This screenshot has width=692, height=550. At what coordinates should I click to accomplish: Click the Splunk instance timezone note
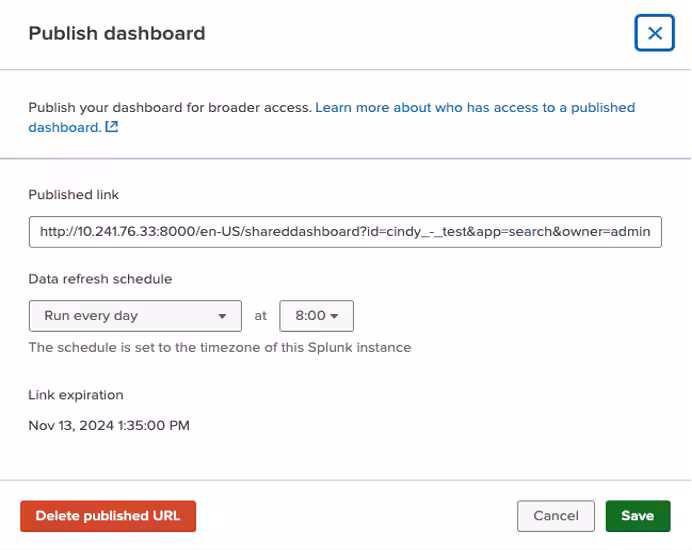(219, 348)
